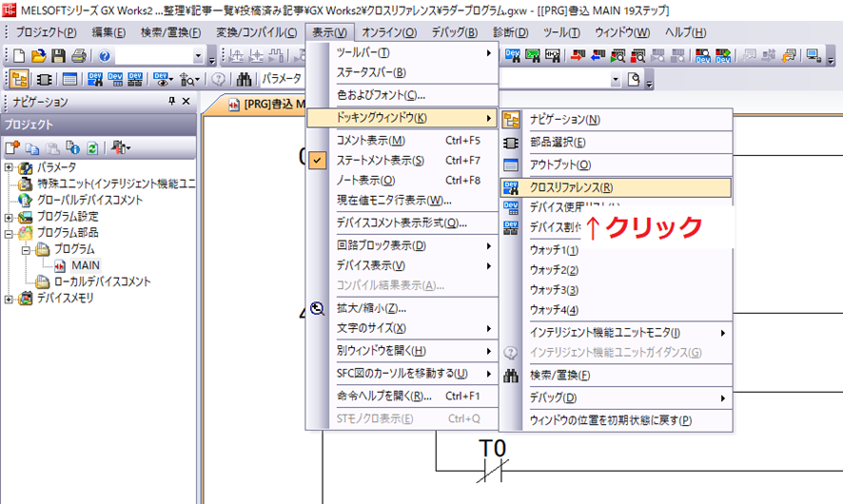Image resolution: width=843 pixels, height=504 pixels.
Task: Click the copy icon in the project toolbar
Action: [32, 147]
